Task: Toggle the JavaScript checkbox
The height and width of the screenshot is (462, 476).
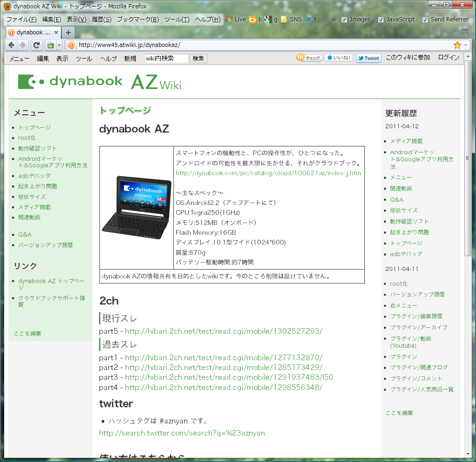Action: pos(381,20)
